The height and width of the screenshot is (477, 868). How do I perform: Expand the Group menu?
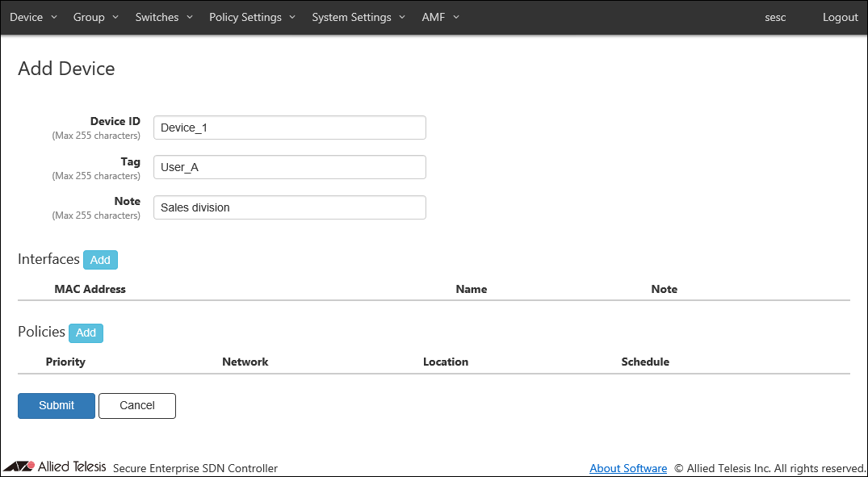click(x=95, y=17)
